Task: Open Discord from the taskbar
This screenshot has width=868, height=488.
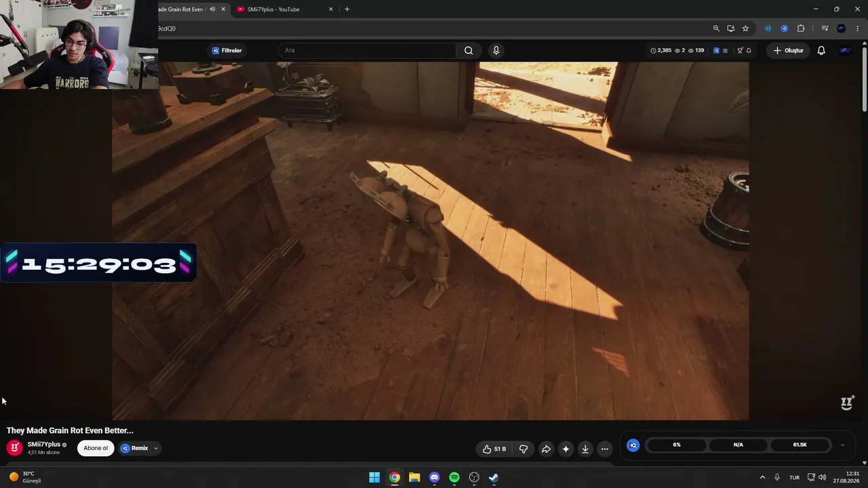Action: tap(434, 477)
